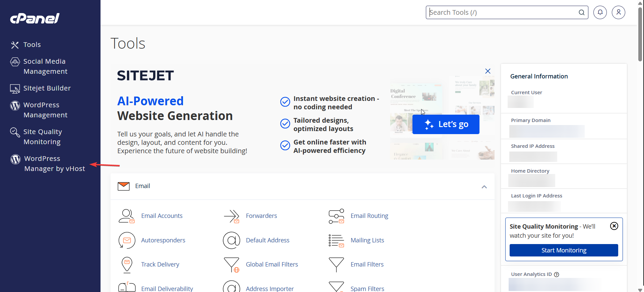Open Sitejet Builder in the sidebar
The width and height of the screenshot is (644, 292).
(47, 88)
